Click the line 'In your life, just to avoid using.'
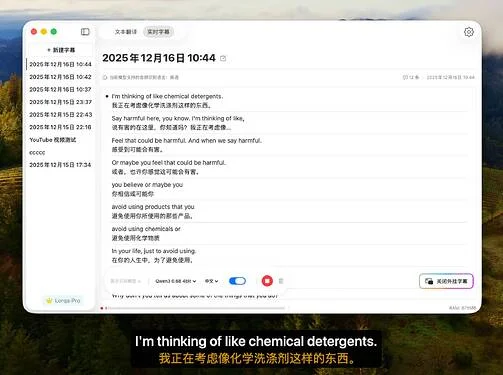The height and width of the screenshot is (375, 503). (x=154, y=251)
